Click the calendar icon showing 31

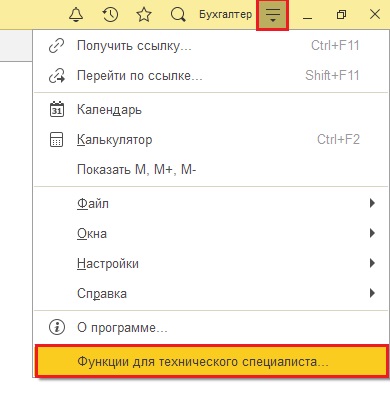pos(57,109)
